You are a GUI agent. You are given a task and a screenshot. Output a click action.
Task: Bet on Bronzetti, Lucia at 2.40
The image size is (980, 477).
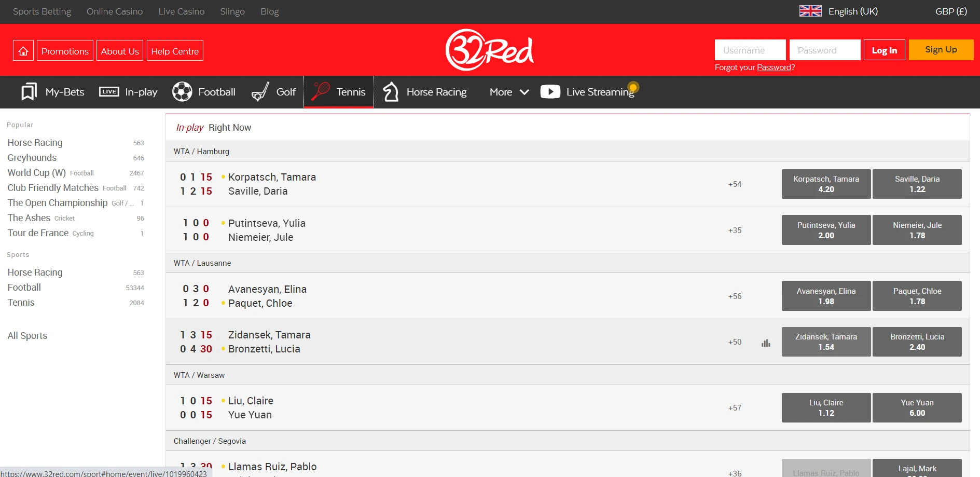[917, 342]
